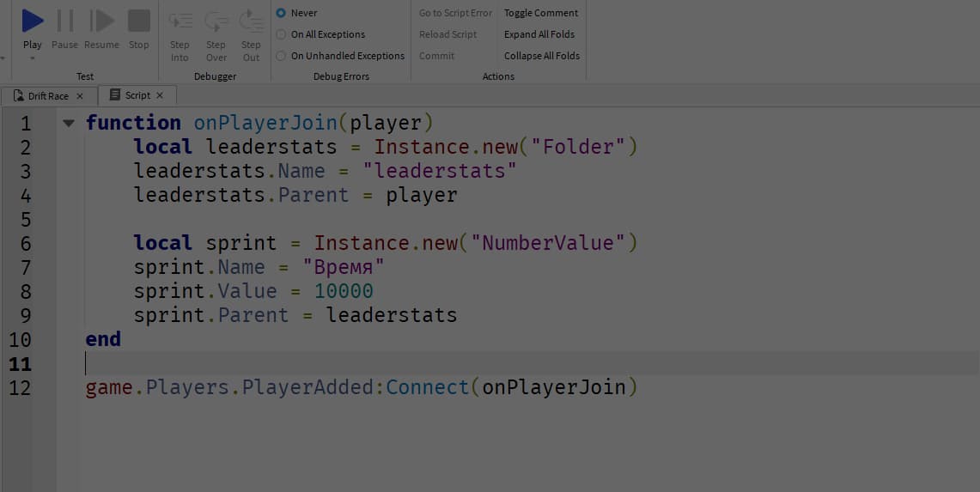Click Expand All Folds
The height and width of the screenshot is (492, 980).
(x=539, y=34)
